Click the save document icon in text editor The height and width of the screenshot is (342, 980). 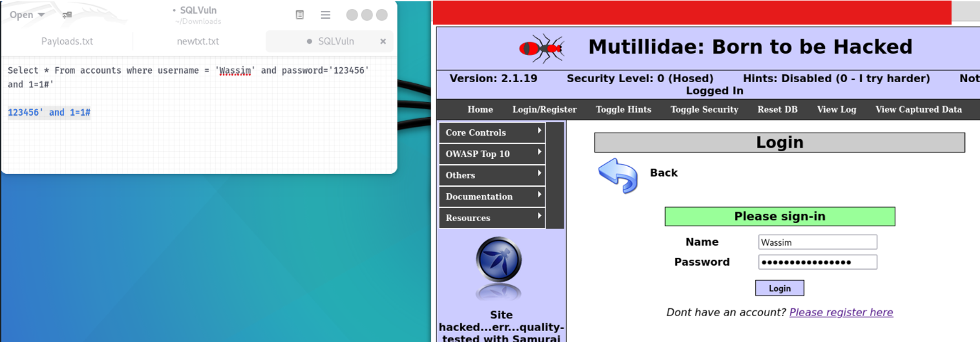[300, 15]
